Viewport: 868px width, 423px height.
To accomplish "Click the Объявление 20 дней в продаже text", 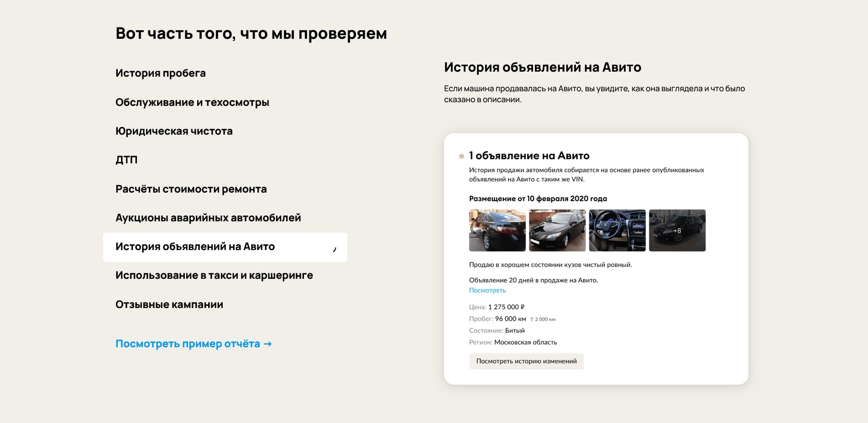I will click(x=533, y=280).
